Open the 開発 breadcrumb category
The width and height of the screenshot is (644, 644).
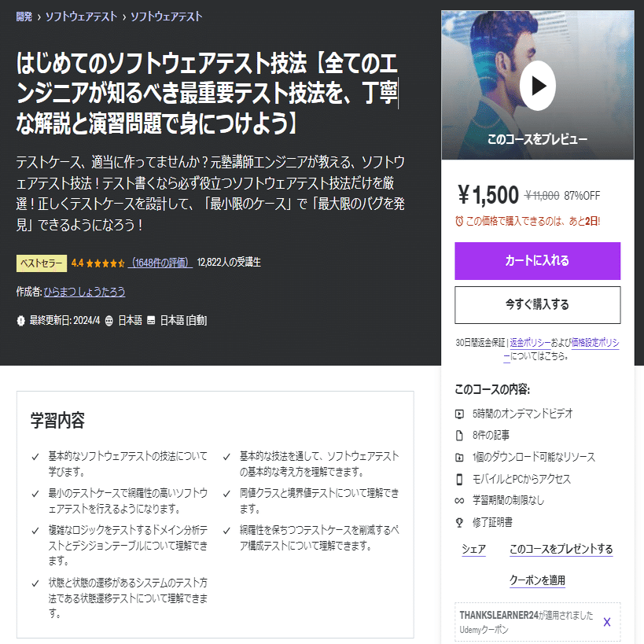click(x=24, y=17)
